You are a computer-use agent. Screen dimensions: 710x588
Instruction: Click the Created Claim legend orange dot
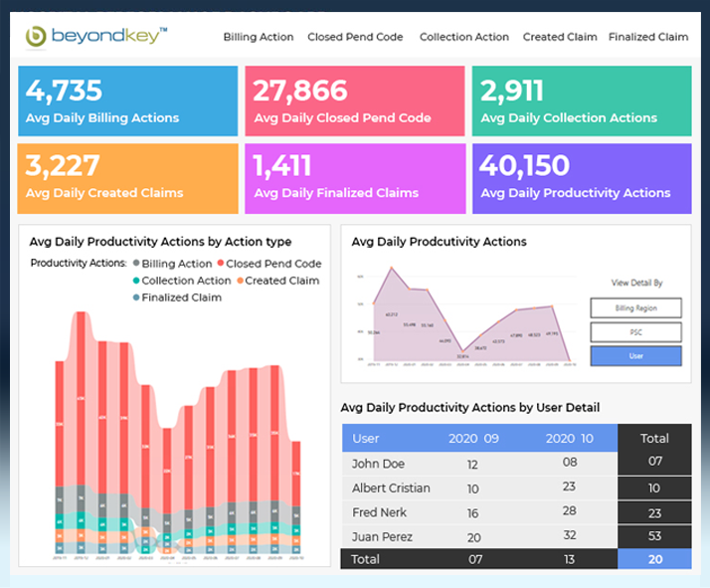(239, 281)
